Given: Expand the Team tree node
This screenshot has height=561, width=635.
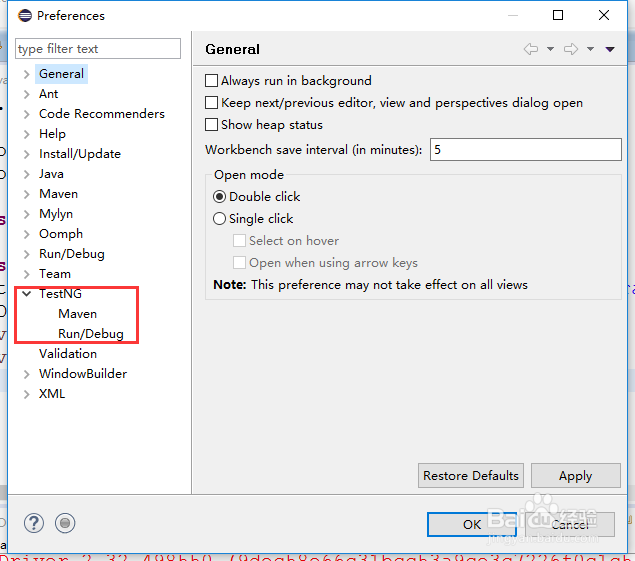Looking at the screenshot, I should (27, 274).
